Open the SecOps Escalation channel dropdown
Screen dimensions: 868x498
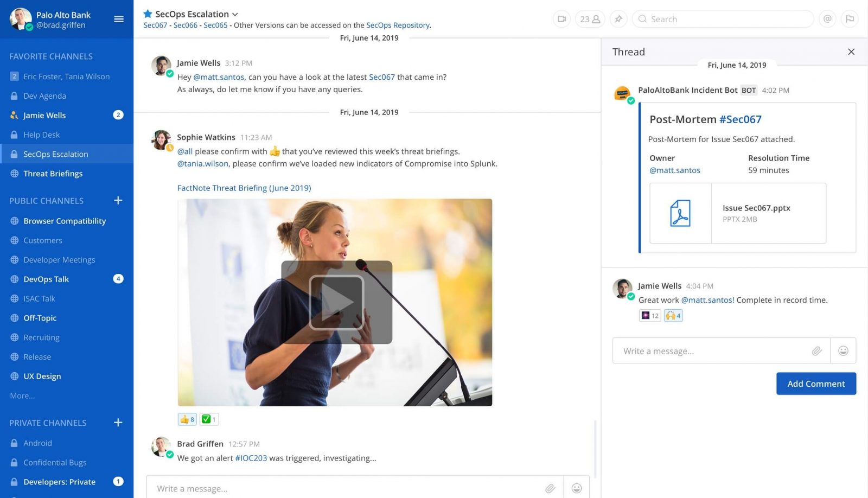234,14
